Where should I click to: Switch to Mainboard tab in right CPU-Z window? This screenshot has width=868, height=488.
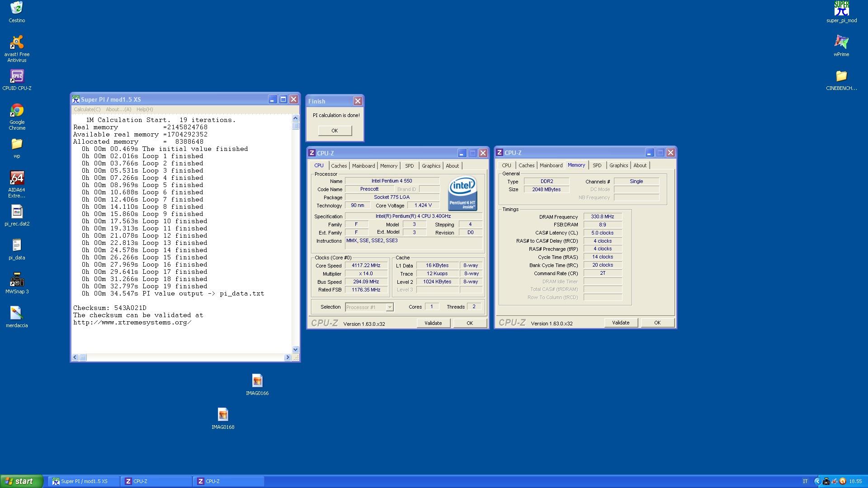tap(551, 165)
